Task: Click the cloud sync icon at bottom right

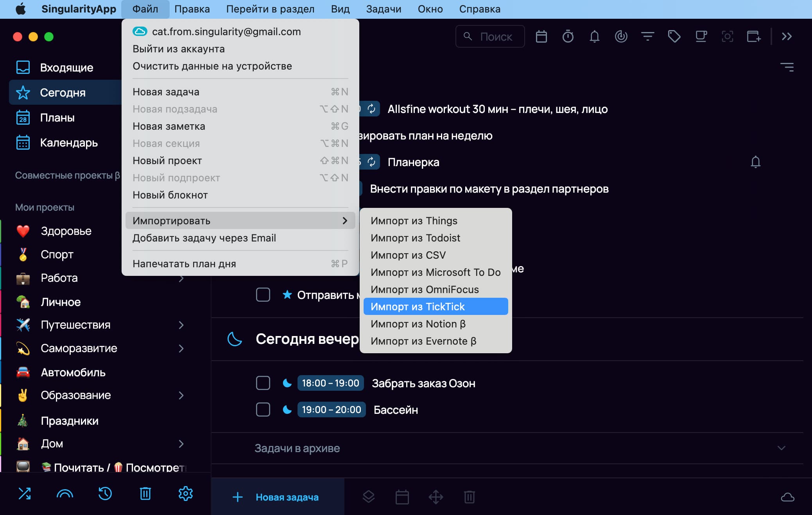Action: pyautogui.click(x=787, y=497)
